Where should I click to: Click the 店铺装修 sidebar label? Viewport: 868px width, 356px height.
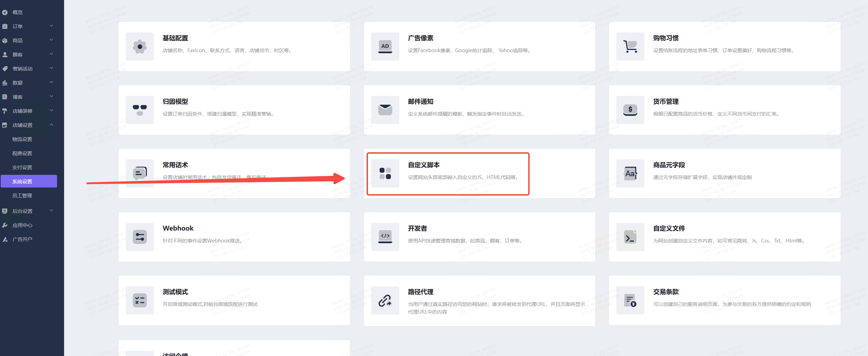coord(23,111)
